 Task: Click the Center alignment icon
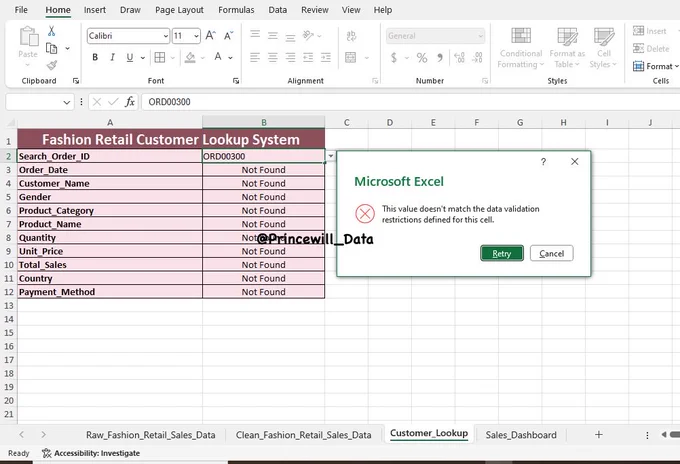[273, 57]
